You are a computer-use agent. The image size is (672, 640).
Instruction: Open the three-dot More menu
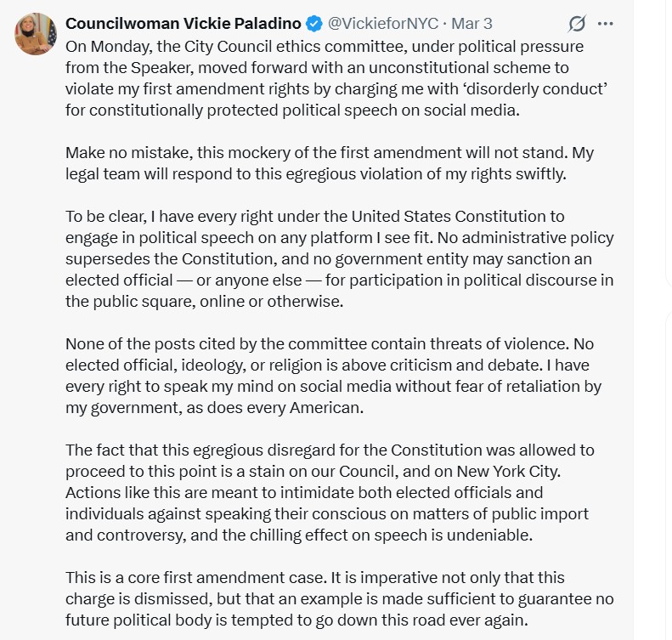606,24
